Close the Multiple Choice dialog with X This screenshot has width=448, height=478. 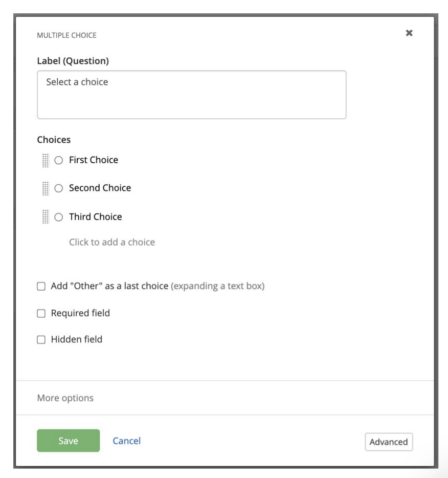click(x=409, y=33)
